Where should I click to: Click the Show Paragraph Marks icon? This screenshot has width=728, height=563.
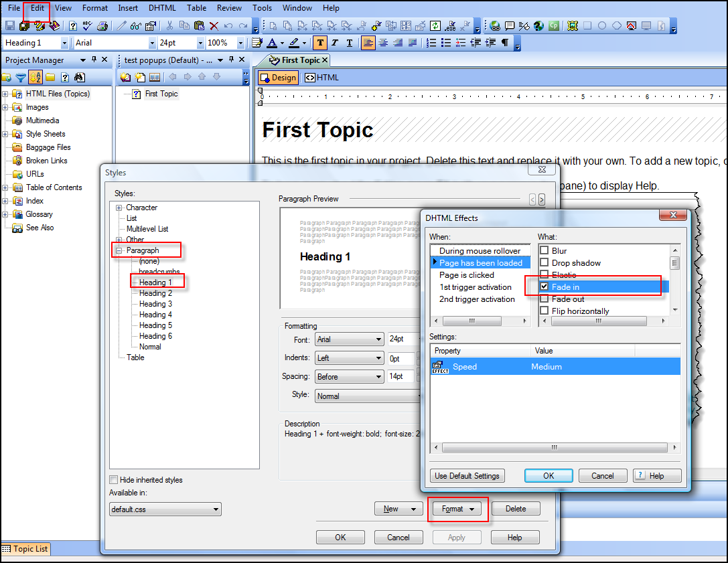504,43
